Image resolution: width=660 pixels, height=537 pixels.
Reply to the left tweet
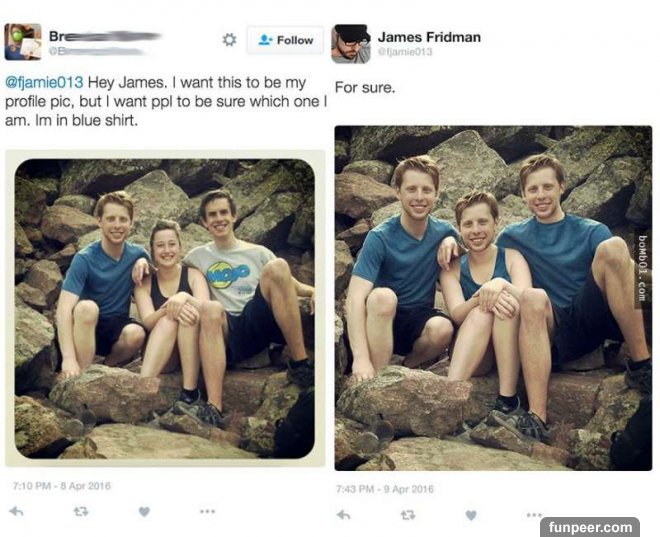point(17,511)
